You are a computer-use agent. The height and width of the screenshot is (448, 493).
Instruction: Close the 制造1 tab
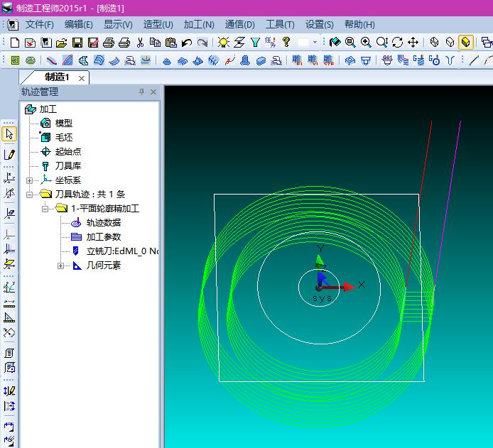click(82, 77)
